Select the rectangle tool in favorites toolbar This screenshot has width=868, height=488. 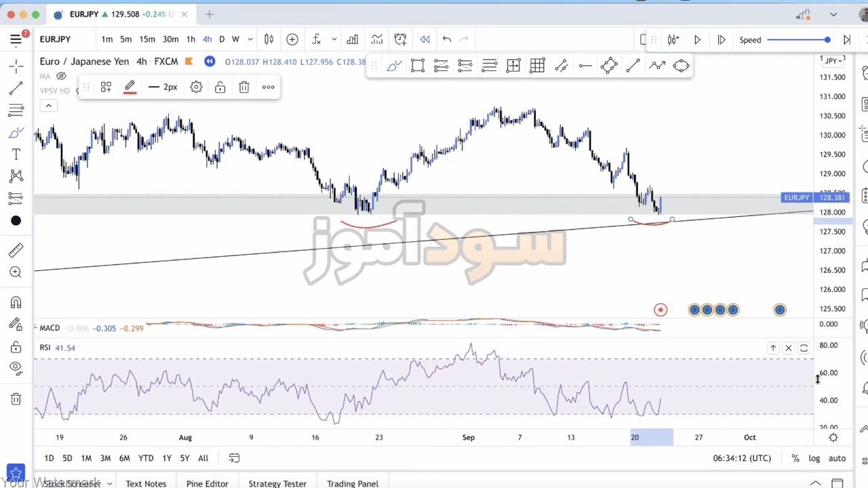coord(418,66)
